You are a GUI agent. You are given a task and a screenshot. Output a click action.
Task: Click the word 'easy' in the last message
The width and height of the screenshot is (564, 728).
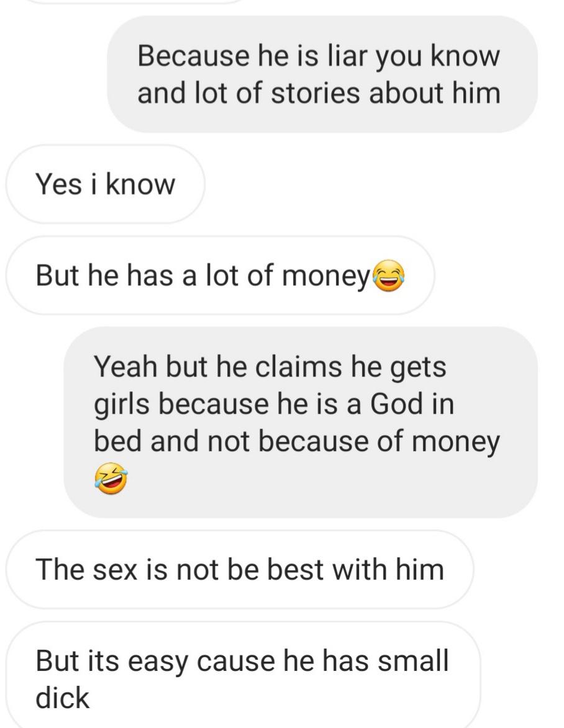157,663
